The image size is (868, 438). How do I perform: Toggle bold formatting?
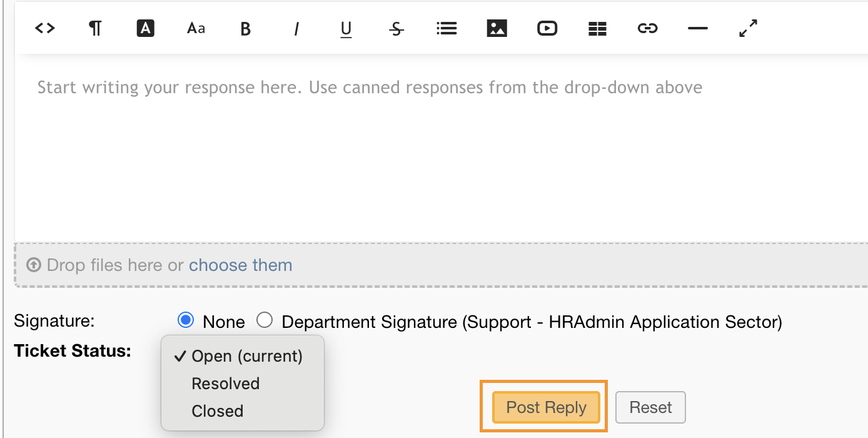pyautogui.click(x=246, y=29)
